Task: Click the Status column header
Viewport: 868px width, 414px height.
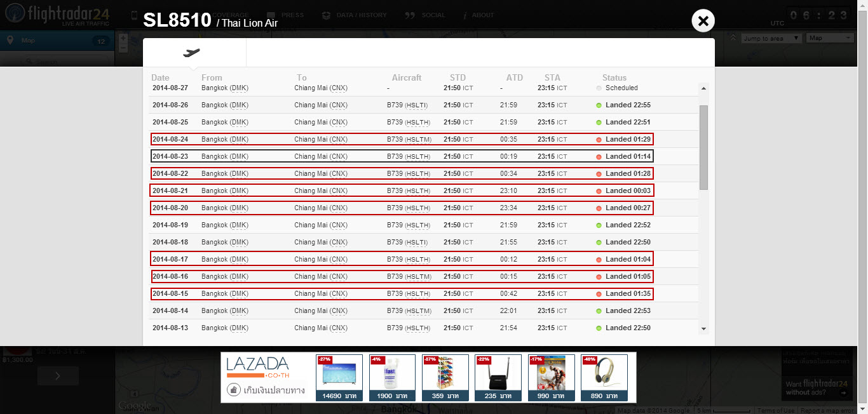Action: pos(614,77)
